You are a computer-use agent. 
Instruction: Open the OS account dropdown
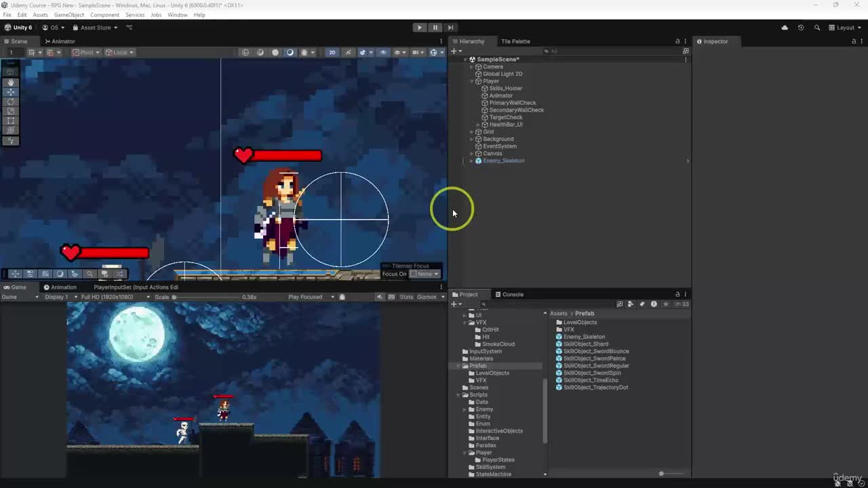pos(54,28)
